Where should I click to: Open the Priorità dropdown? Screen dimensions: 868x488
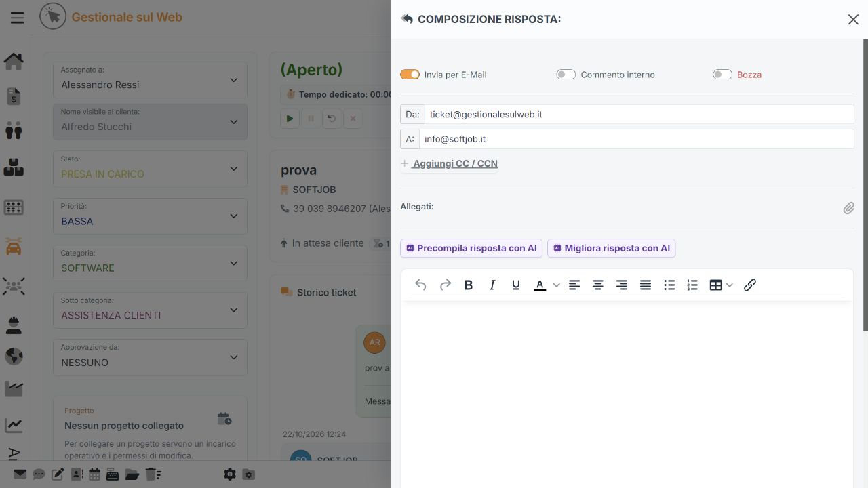pos(150,216)
